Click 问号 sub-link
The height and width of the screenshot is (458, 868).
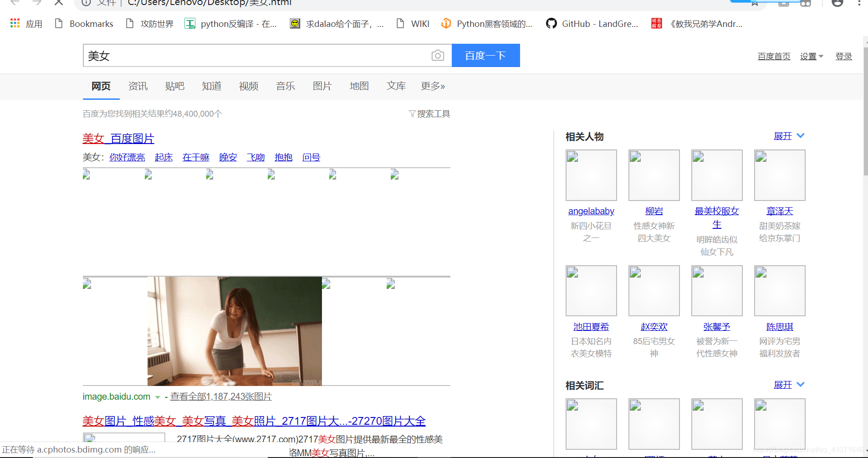coord(311,157)
